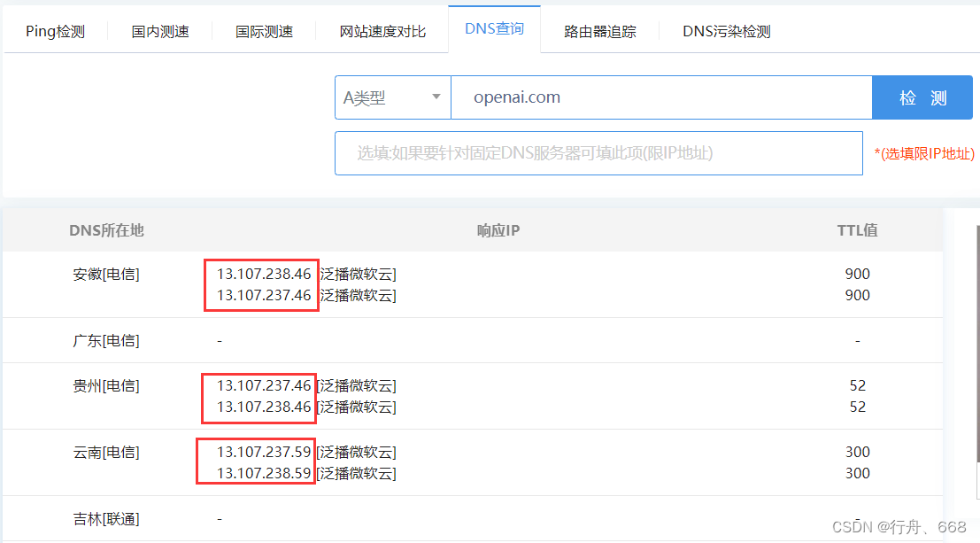Click the domain input containing openai.com
The image size is (980, 543).
pyautogui.click(x=661, y=97)
